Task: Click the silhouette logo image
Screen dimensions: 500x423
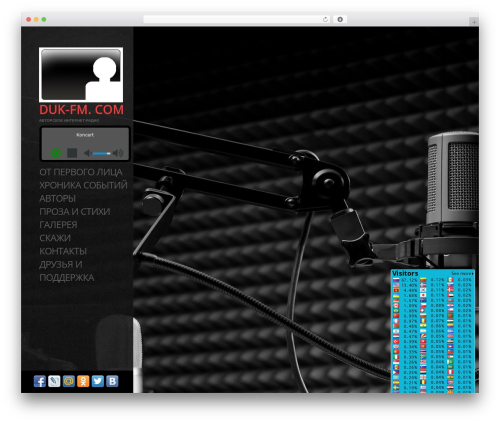Action: click(81, 75)
